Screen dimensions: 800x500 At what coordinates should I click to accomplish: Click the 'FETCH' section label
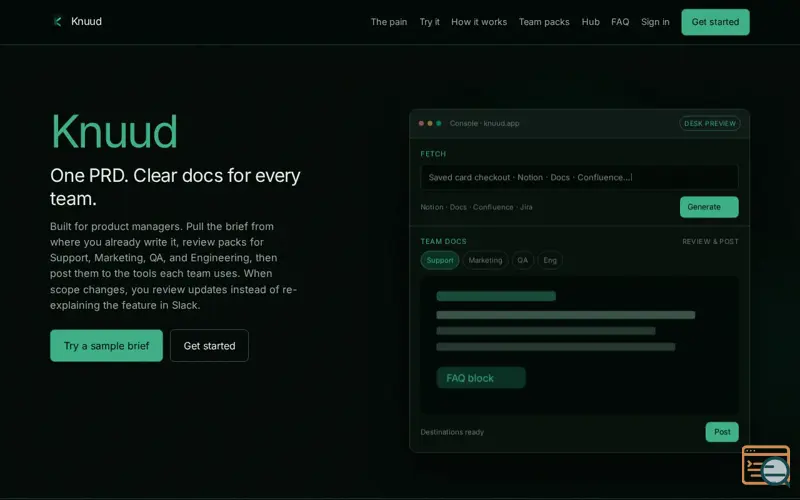point(433,154)
